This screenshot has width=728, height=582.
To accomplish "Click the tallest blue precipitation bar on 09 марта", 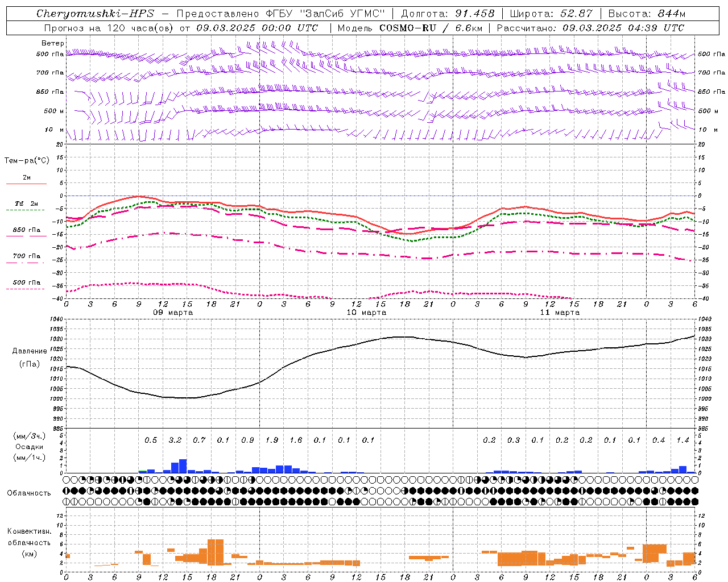I will coord(183,466).
